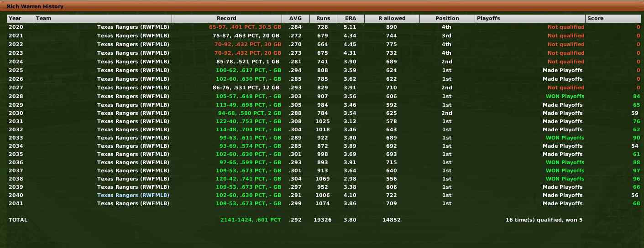Click the 2037 WON Playoffs cell
This screenshot has width=644, height=248.
565,170
